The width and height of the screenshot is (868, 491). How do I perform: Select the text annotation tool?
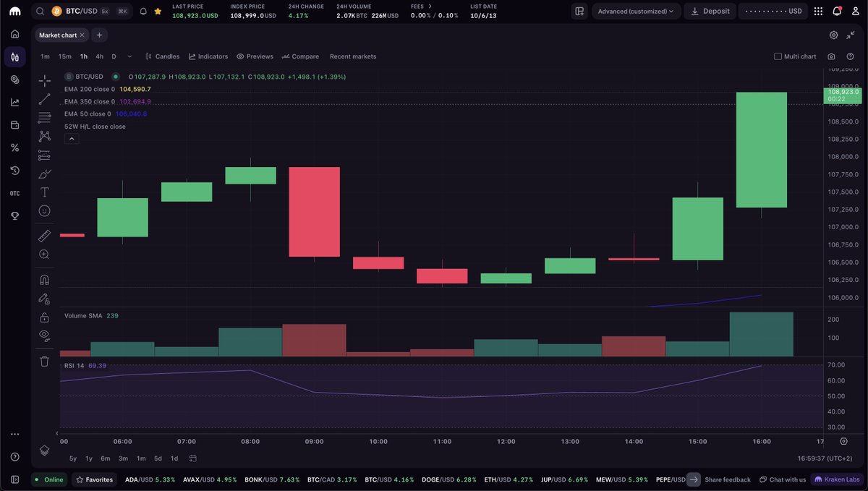pyautogui.click(x=44, y=192)
